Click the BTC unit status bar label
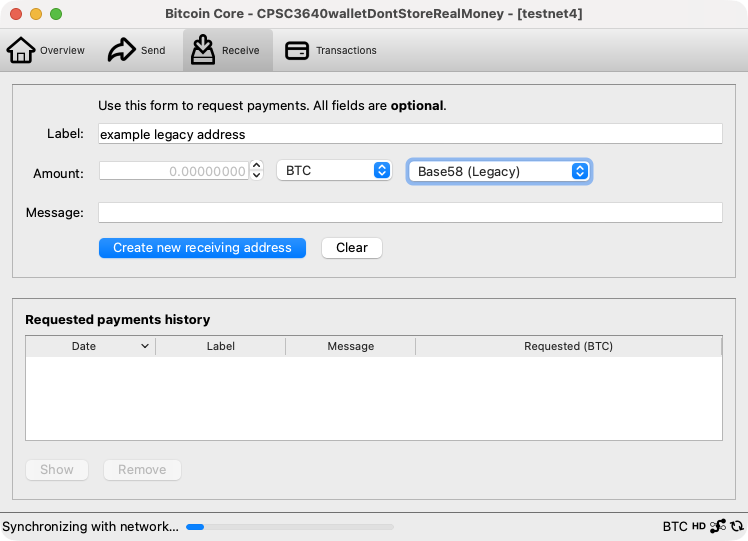 coord(675,527)
